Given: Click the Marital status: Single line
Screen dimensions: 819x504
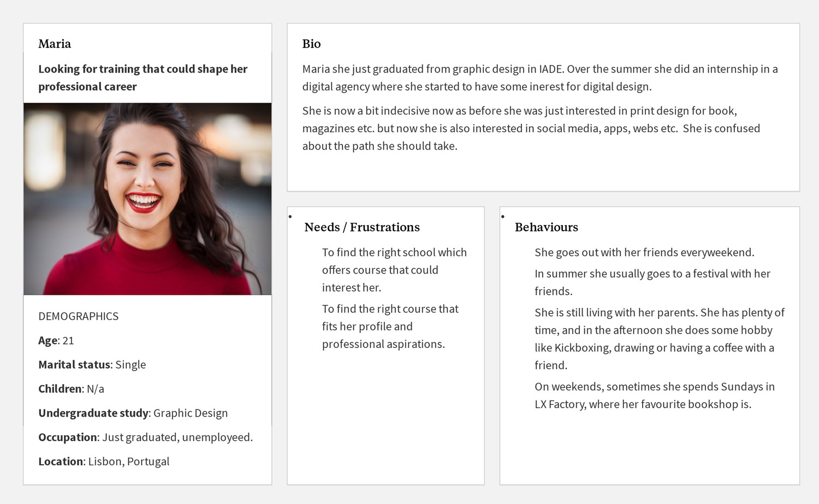Looking at the screenshot, I should 92,365.
